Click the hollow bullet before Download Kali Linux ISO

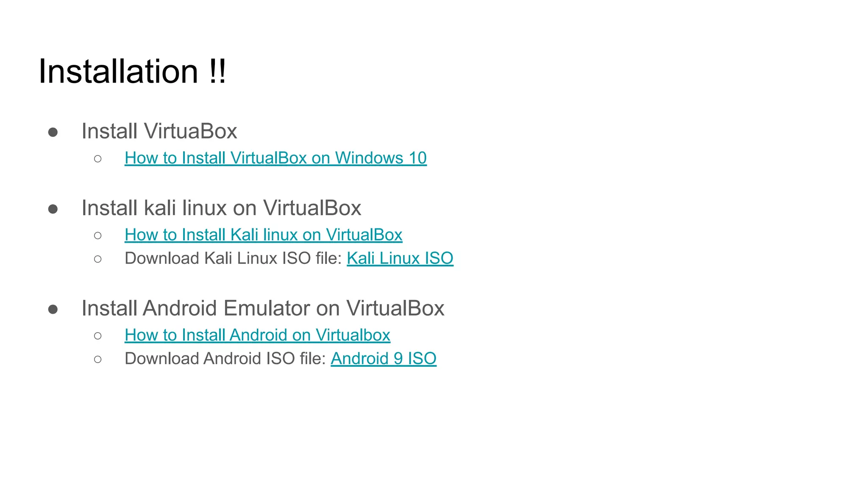coord(98,259)
